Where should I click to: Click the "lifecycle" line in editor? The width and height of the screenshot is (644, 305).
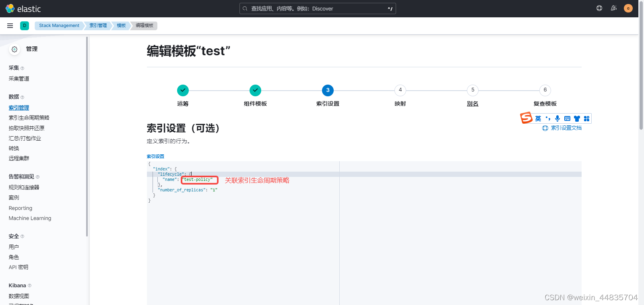click(175, 174)
